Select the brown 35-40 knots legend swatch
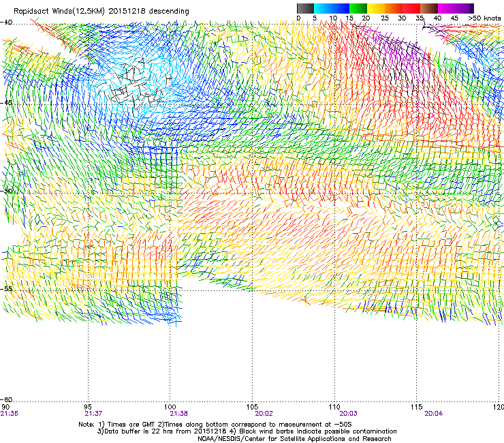The image size is (504, 443). [429, 8]
